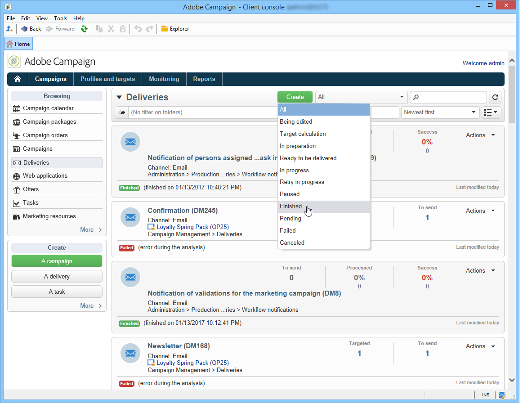This screenshot has width=532, height=404.
Task: Select Canceled in the status list
Action: coord(324,243)
